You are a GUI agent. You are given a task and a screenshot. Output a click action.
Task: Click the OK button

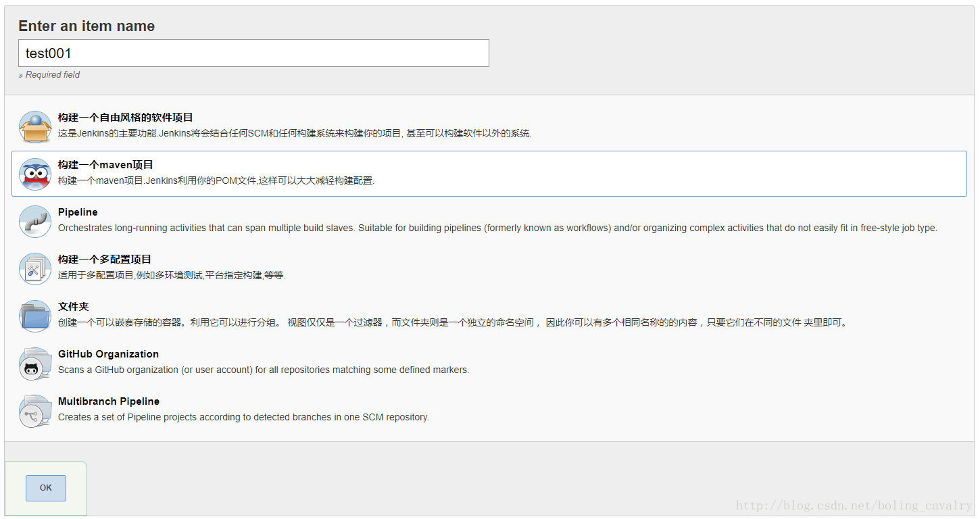(x=46, y=488)
